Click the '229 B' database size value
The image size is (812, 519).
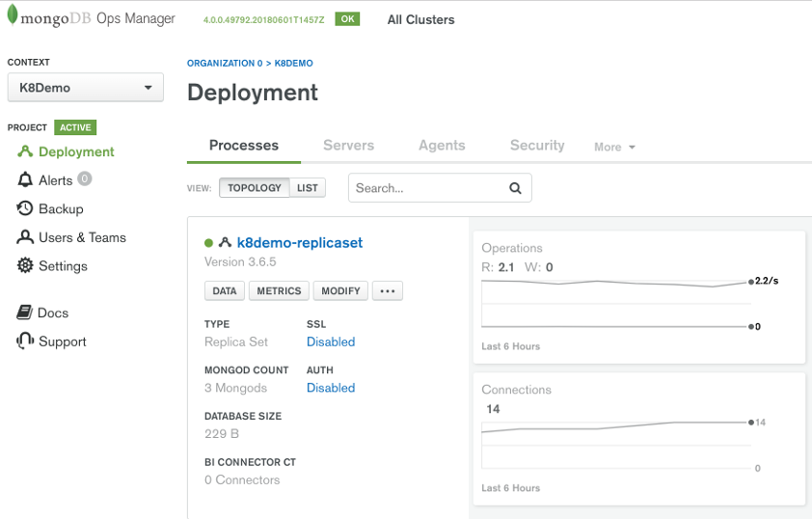pyautogui.click(x=222, y=433)
